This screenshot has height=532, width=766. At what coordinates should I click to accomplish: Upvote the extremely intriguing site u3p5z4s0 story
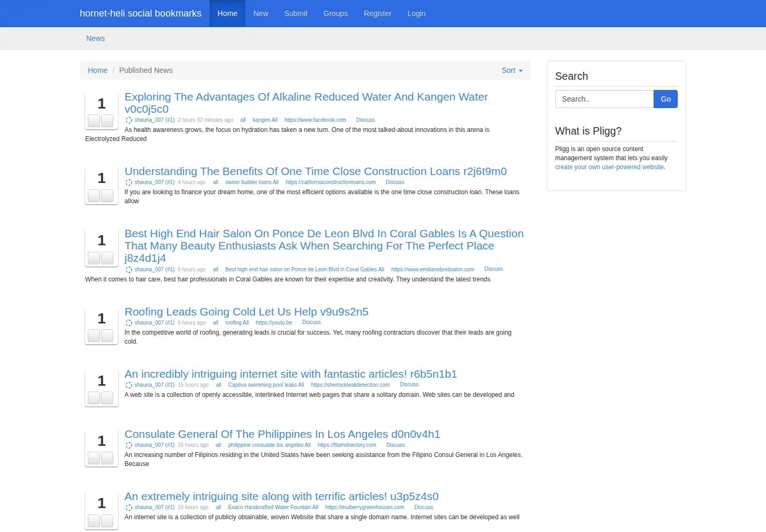click(94, 521)
